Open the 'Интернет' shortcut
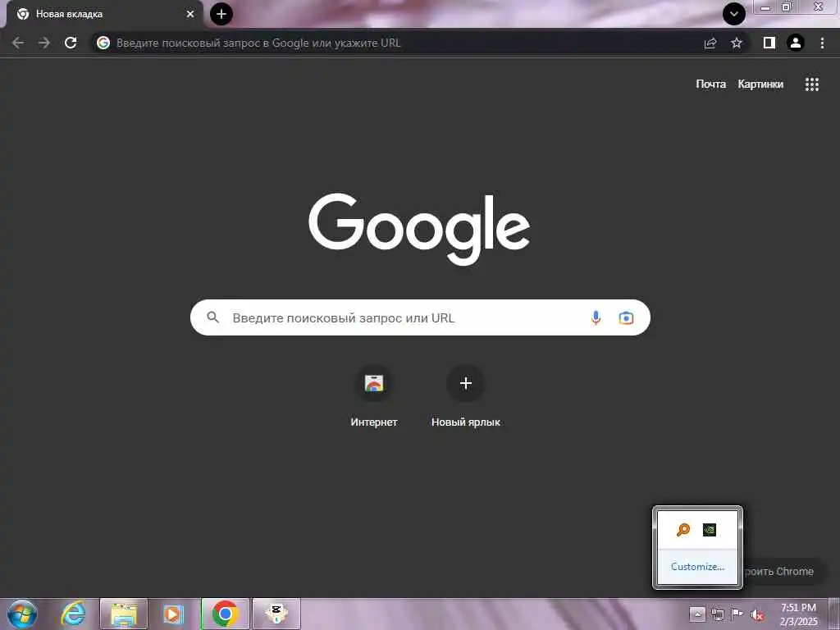Screen dimensions: 840x630 pos(374,398)
